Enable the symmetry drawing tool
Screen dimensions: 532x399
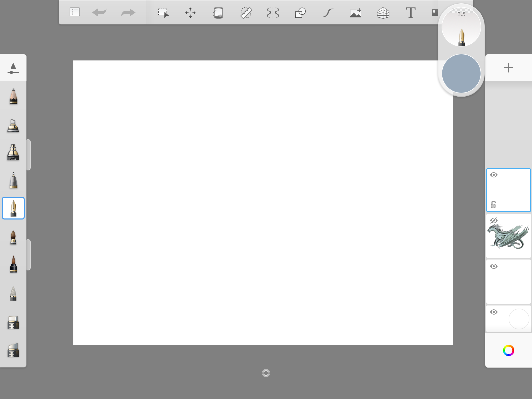coord(273,12)
